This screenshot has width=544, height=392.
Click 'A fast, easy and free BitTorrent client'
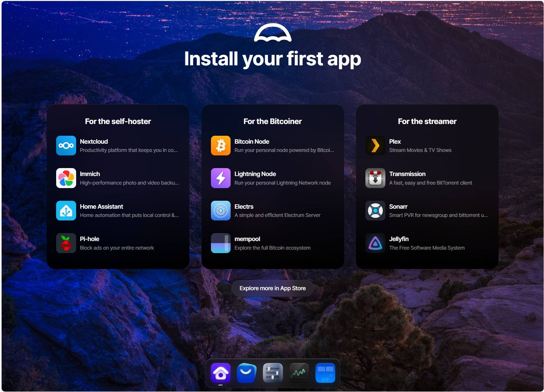tap(430, 183)
